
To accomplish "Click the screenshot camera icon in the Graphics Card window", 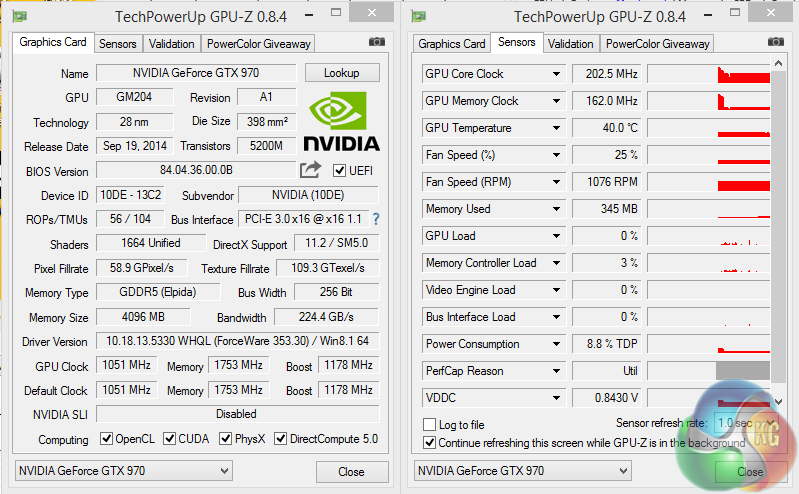I will (x=376, y=42).
